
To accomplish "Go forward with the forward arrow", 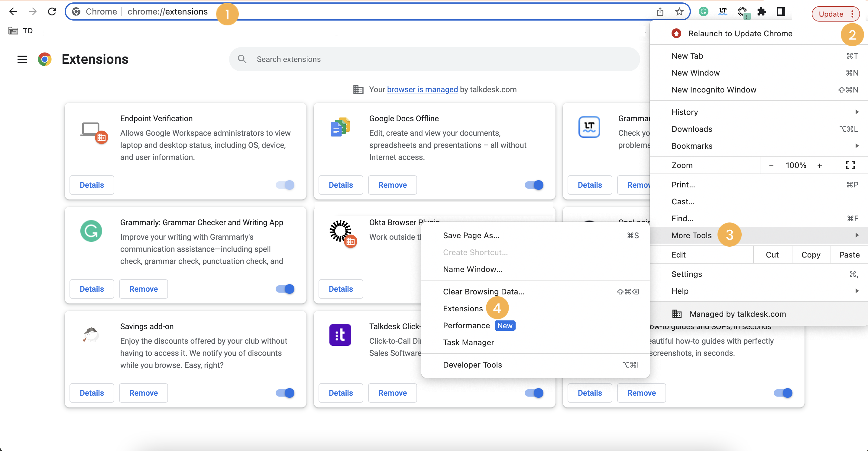I will [x=33, y=11].
